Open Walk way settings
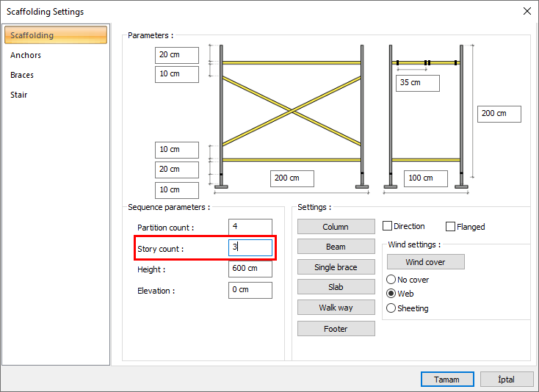 336,308
